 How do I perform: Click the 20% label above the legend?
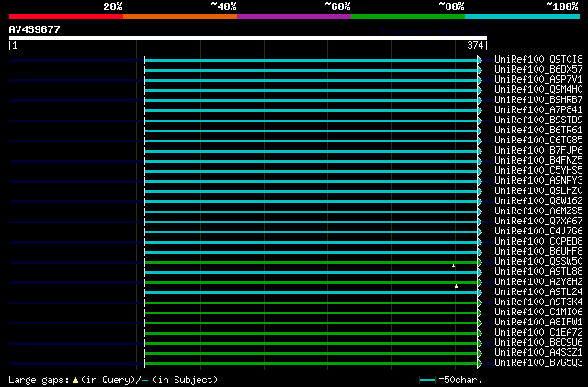tap(113, 6)
